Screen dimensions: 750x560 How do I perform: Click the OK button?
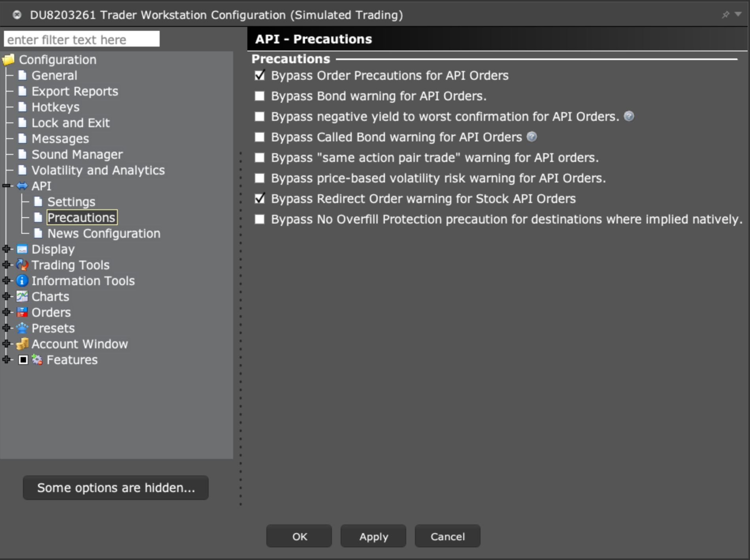(x=299, y=536)
